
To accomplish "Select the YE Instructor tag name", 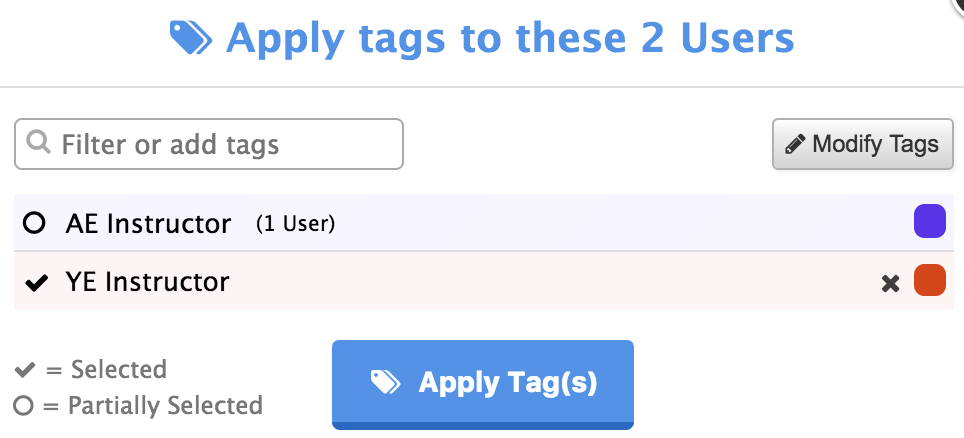I will coord(147,282).
